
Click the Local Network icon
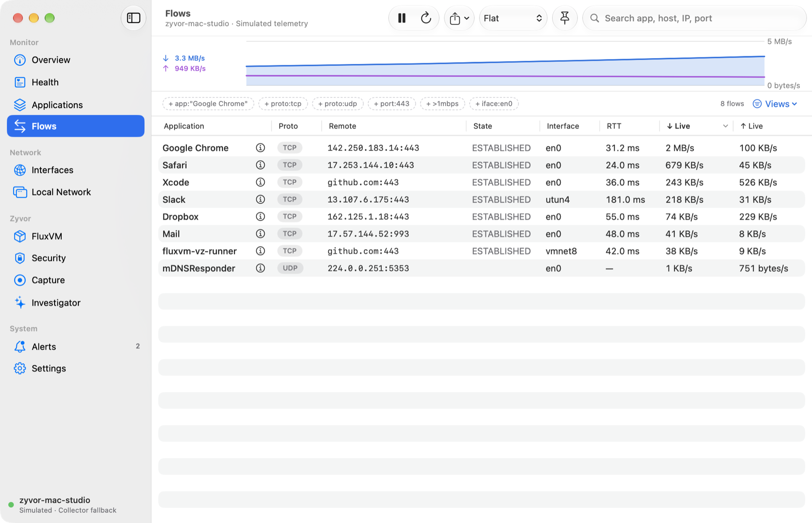20,192
